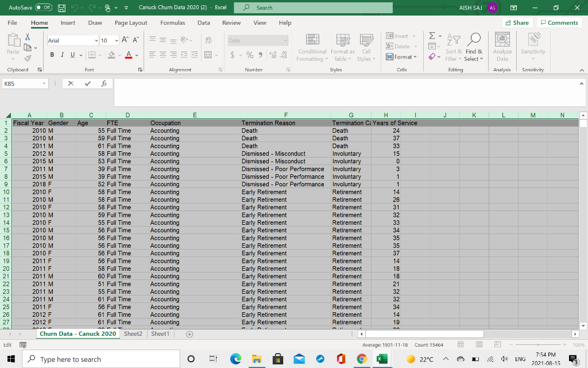Screen dimensions: 588x368
Task: Click the Increase Font Size icon
Action: (x=125, y=40)
